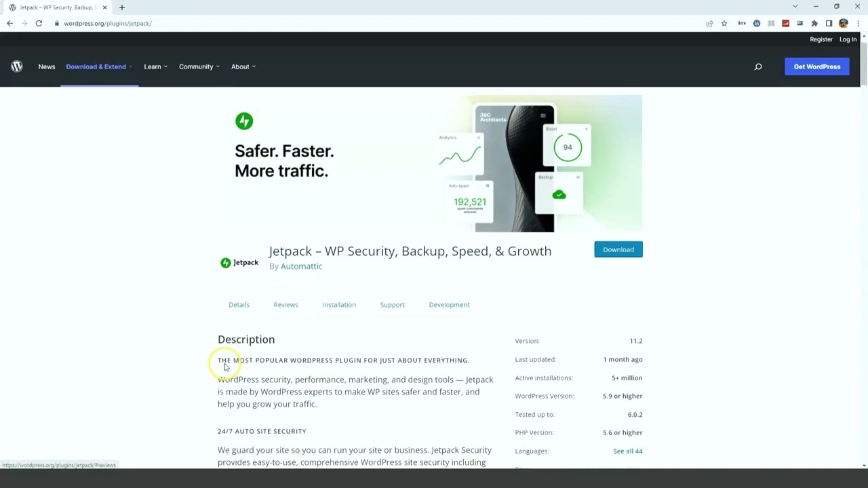
Task: Open the site search magnifier icon
Action: coord(758,66)
